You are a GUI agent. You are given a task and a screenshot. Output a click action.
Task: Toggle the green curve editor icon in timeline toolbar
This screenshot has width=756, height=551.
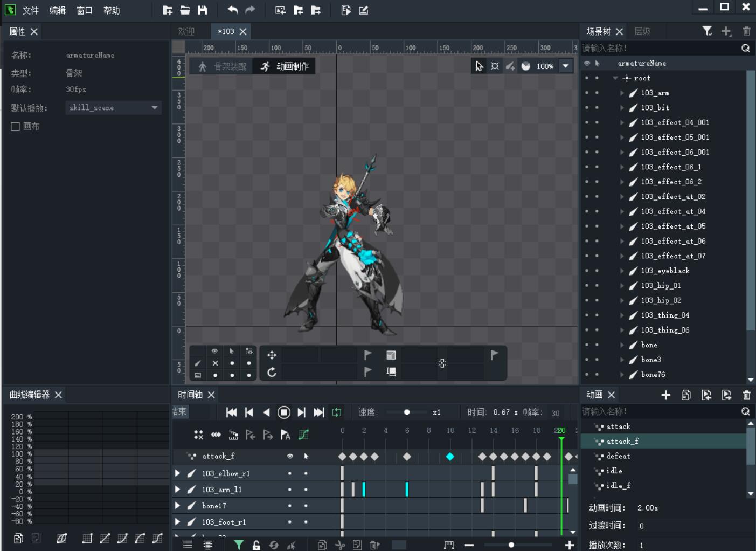[x=303, y=435]
